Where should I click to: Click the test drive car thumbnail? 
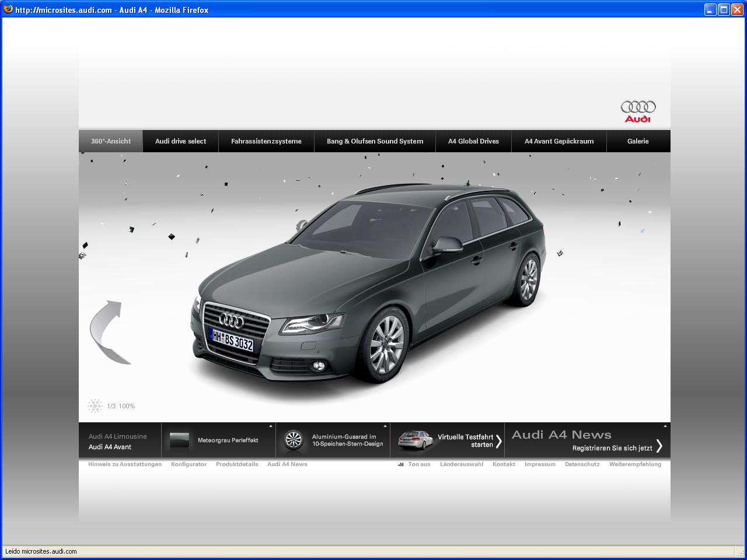point(415,441)
